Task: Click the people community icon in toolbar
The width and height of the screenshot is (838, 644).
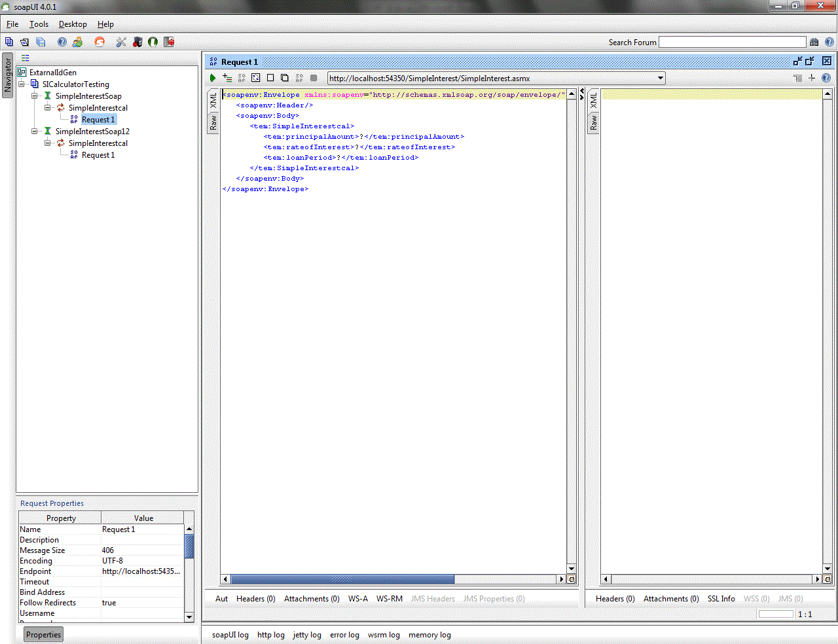Action: pos(77,42)
